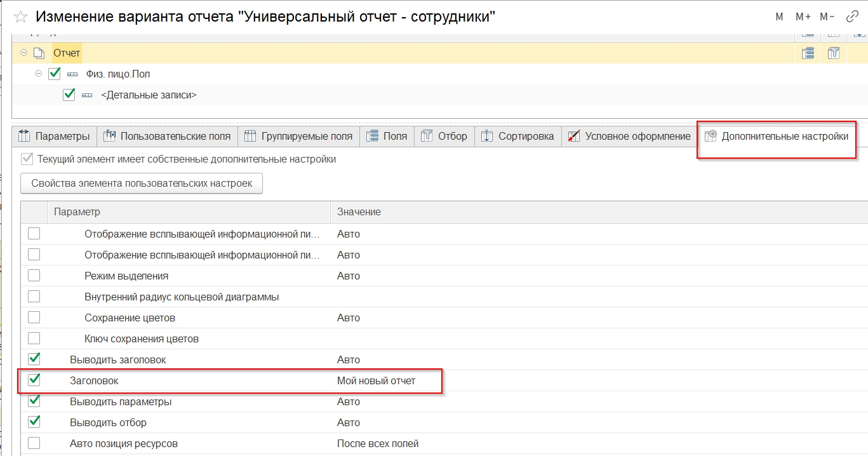Image resolution: width=868 pixels, height=456 pixels.
Task: Uncheck the Заголовок parameter checkbox
Action: [34, 380]
